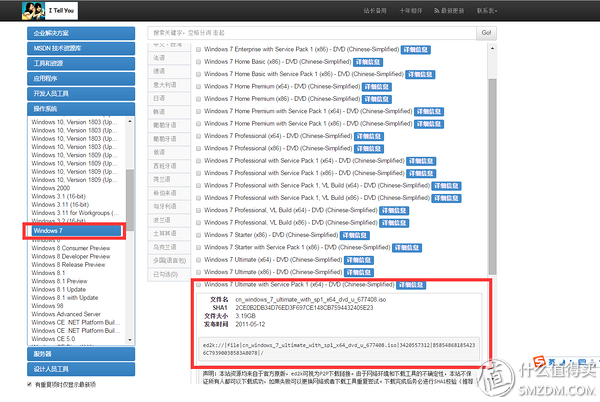Image resolution: width=600 pixels, height=402 pixels.
Task: Open the RSS 最新更新 feed link
Action: [x=449, y=11]
